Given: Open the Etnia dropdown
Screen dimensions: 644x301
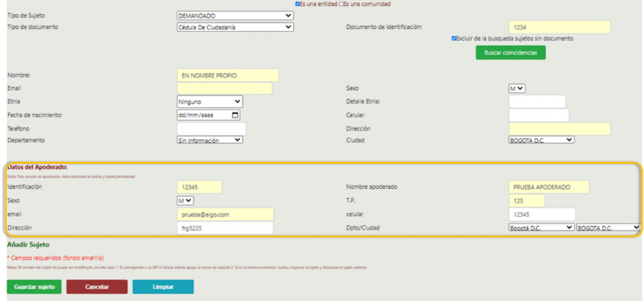Looking at the screenshot, I should point(210,101).
